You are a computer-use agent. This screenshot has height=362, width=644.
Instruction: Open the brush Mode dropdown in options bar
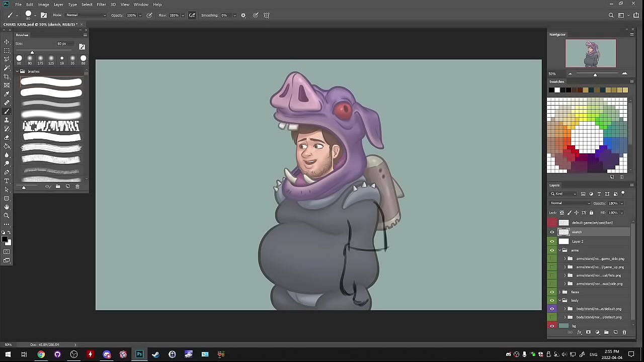click(86, 15)
